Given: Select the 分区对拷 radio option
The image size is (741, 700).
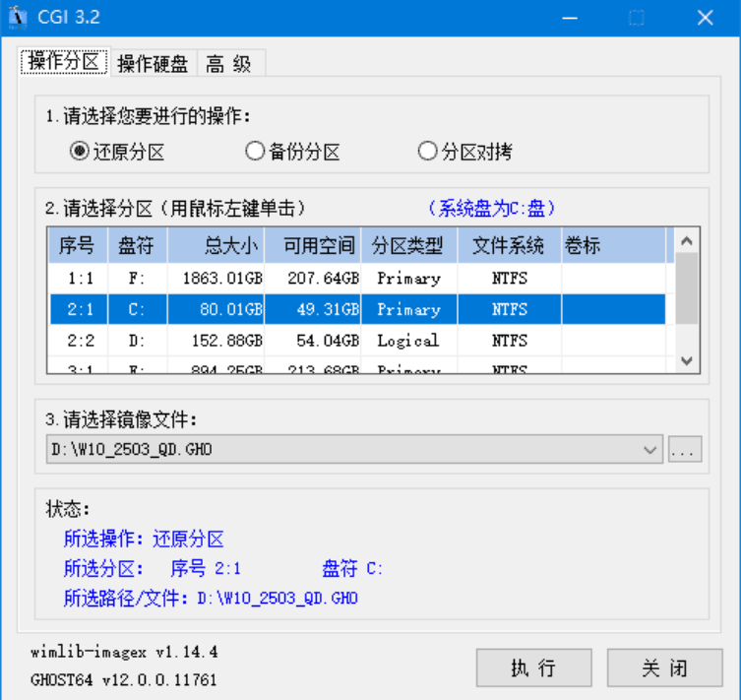Looking at the screenshot, I should click(x=427, y=152).
